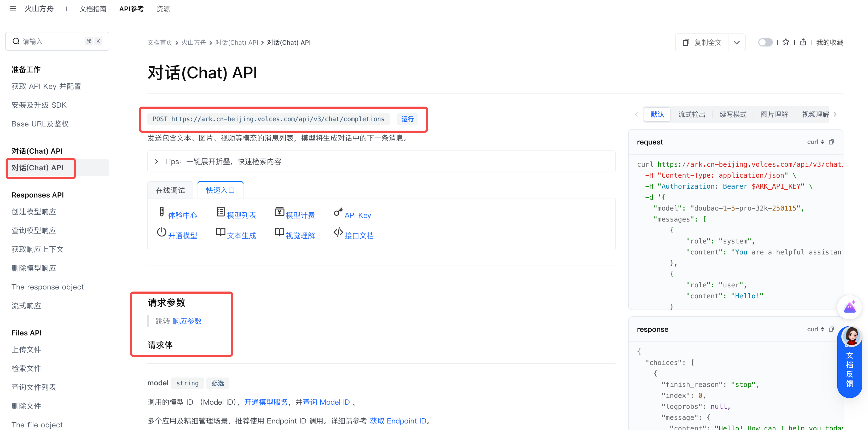Click the 文本生成 book icon
Image resolution: width=868 pixels, height=430 pixels.
click(x=221, y=232)
